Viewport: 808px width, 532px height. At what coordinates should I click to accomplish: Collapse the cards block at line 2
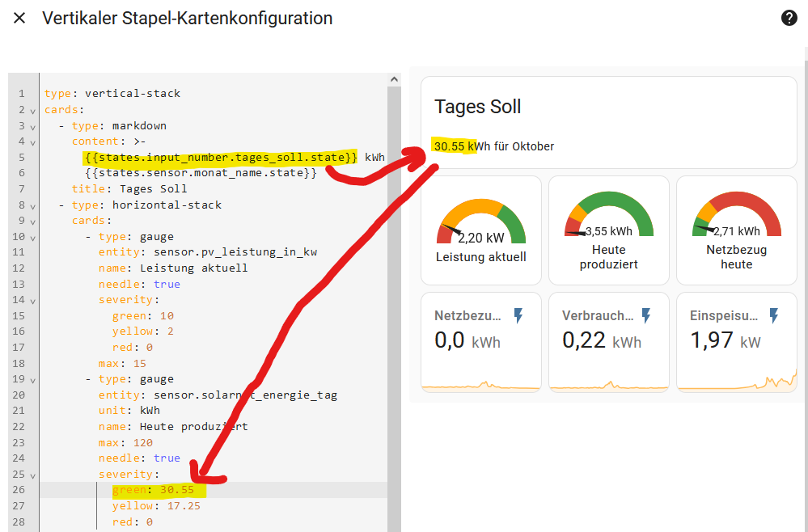pyautogui.click(x=32, y=110)
